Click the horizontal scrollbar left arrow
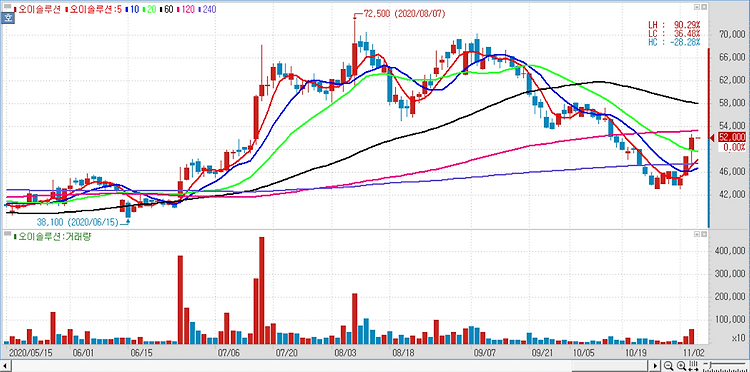The image size is (750, 372). point(4,366)
